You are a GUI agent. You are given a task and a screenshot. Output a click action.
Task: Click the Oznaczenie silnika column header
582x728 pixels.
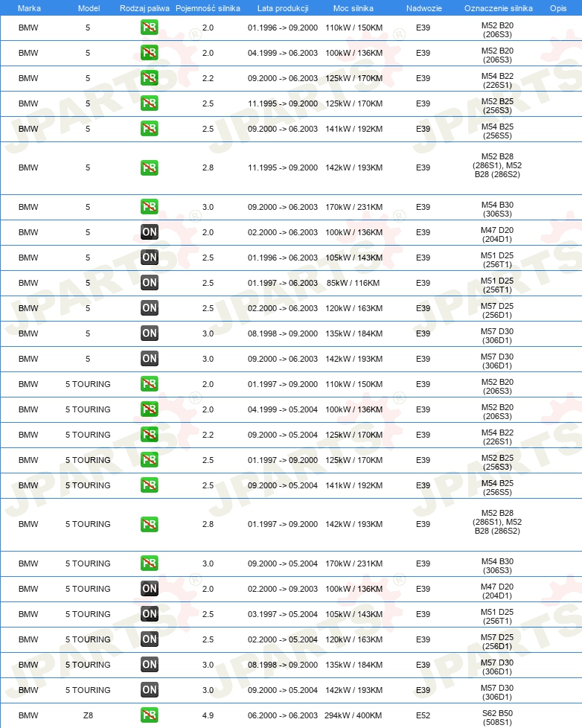(499, 8)
